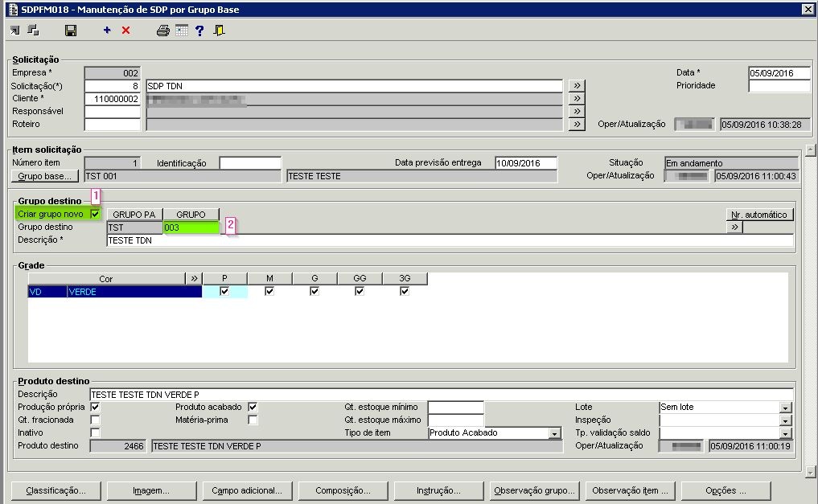Viewport: 818px width, 504px height.
Task: Open the Observação grupo... dialog
Action: [534, 490]
